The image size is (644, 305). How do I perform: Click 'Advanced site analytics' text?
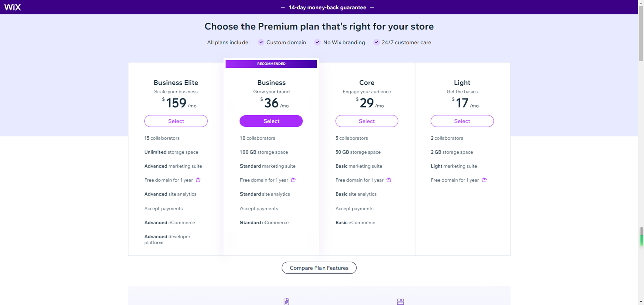pyautogui.click(x=171, y=194)
